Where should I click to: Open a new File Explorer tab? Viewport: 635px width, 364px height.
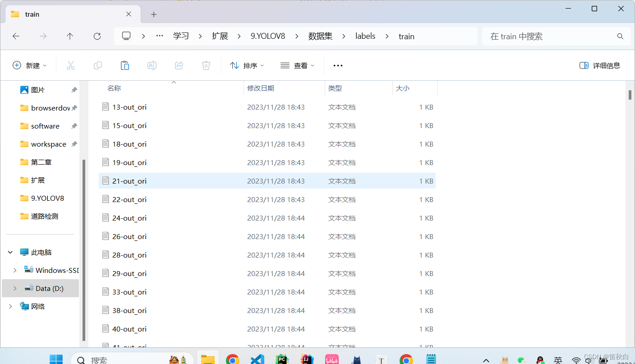154,14
